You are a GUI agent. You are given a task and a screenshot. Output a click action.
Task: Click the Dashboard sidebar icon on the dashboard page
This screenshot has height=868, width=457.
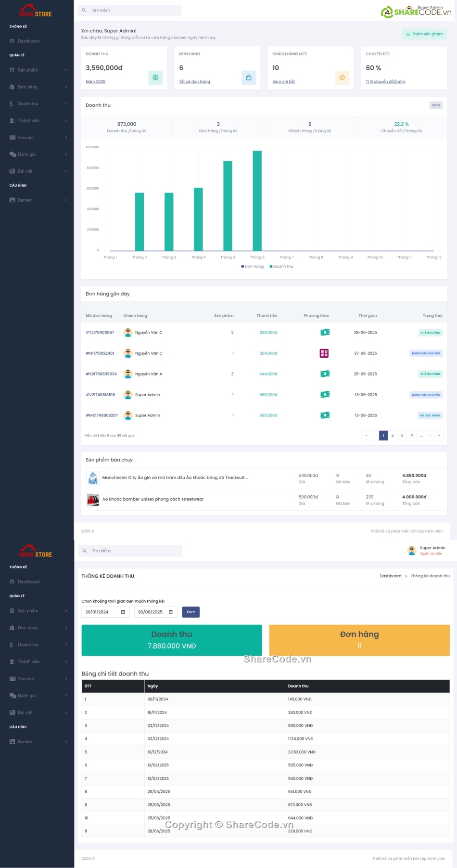[x=12, y=41]
